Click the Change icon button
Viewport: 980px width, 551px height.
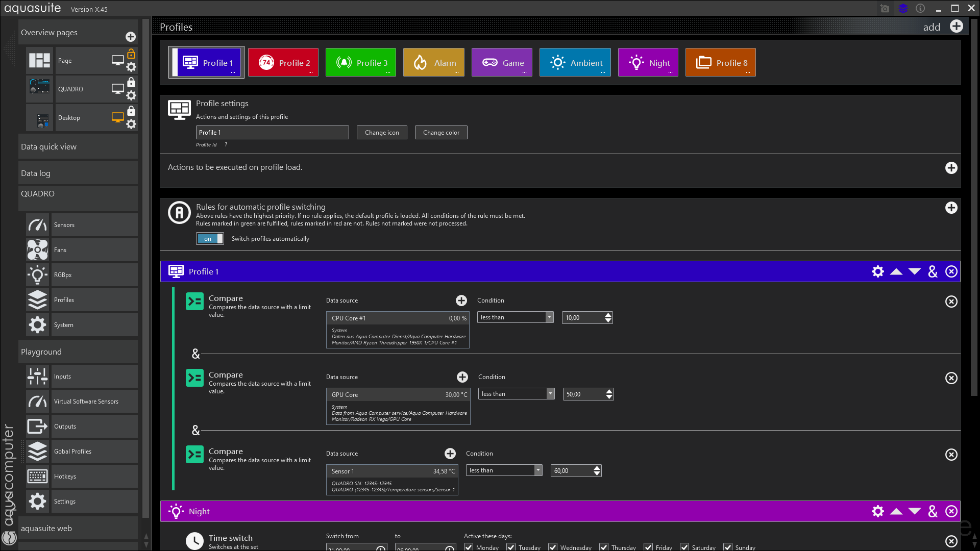tap(382, 133)
